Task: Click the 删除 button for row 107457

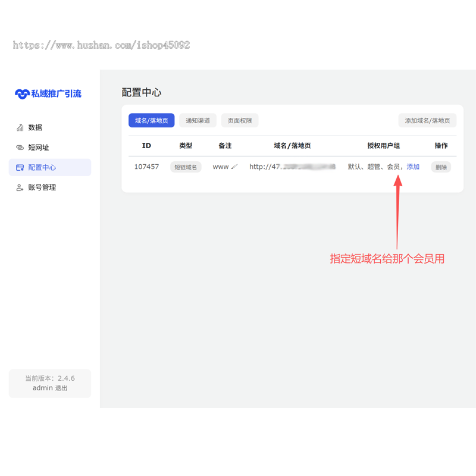Action: pos(441,167)
